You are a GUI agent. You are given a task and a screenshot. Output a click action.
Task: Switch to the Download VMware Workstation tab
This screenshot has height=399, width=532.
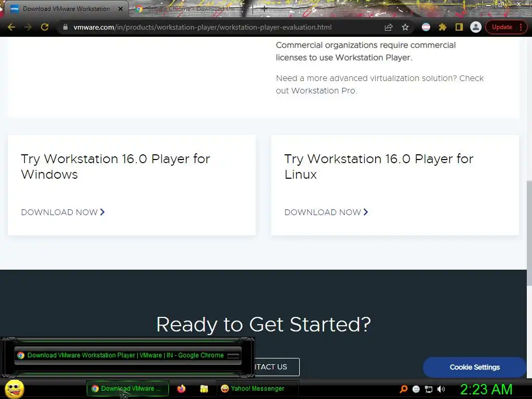[66, 9]
